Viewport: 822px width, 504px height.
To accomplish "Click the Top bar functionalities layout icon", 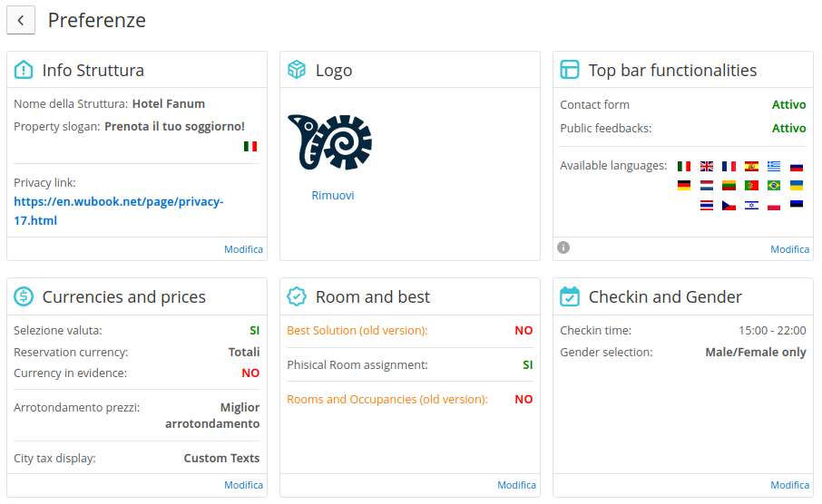I will (570, 70).
